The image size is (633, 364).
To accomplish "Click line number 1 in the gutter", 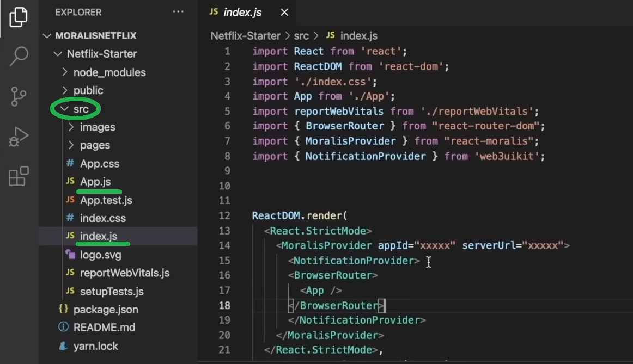I will (x=227, y=52).
